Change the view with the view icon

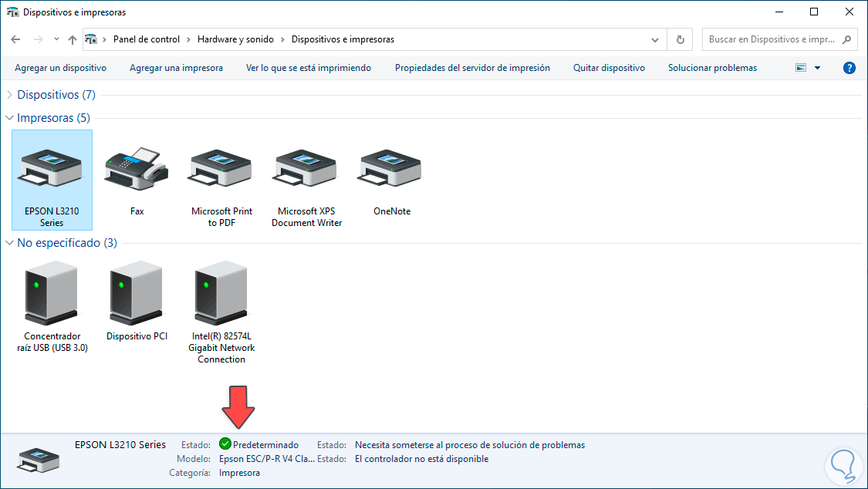(x=801, y=67)
